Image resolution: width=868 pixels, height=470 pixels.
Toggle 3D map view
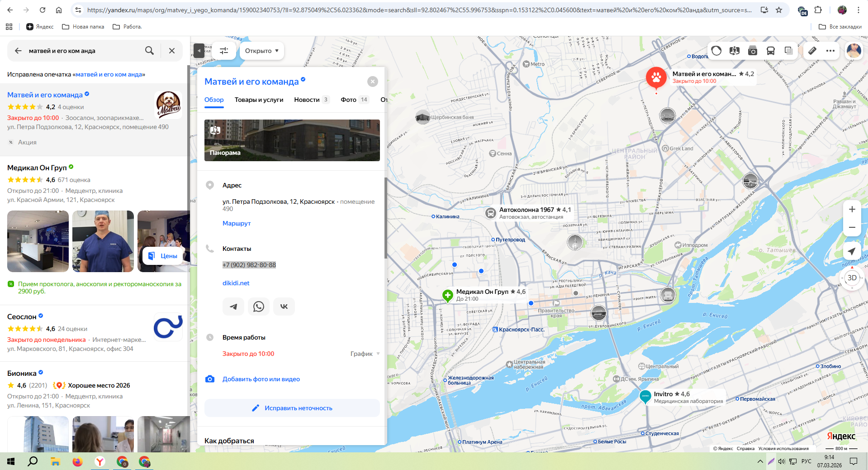point(852,278)
